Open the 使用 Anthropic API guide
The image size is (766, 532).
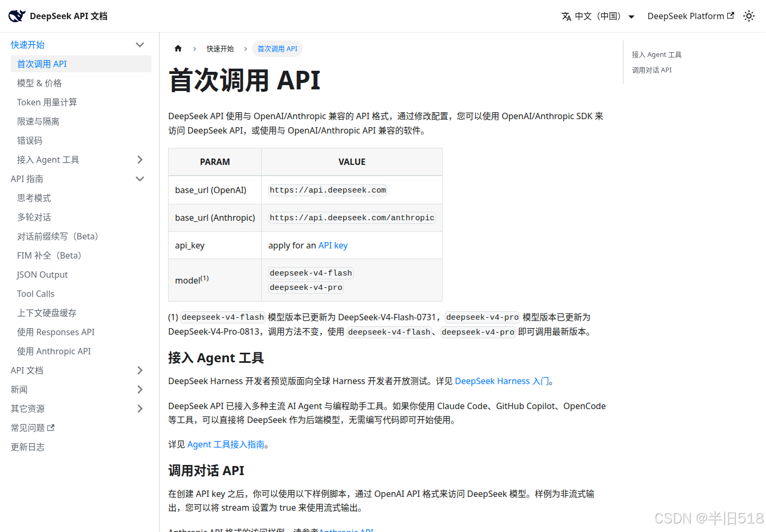pyautogui.click(x=81, y=351)
